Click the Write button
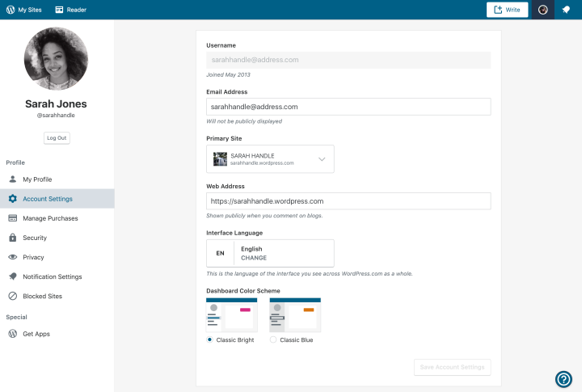The width and height of the screenshot is (582, 392). (507, 10)
